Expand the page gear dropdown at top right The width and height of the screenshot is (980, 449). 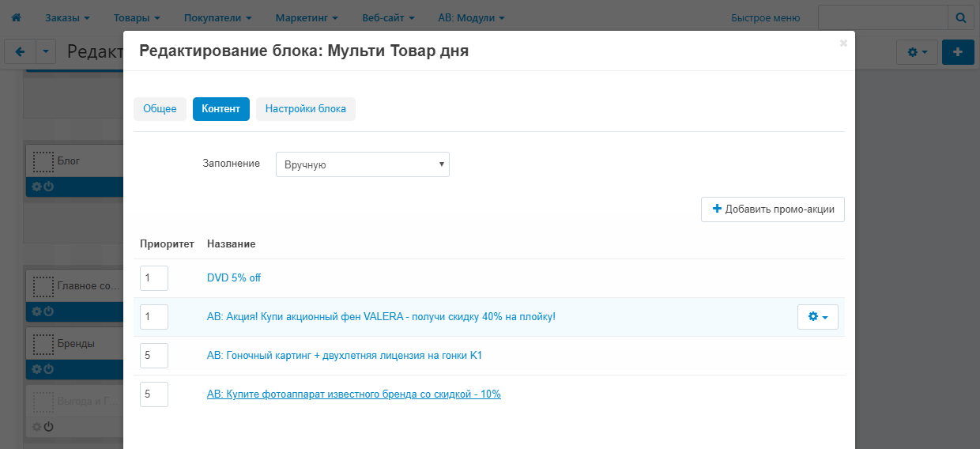pos(917,52)
